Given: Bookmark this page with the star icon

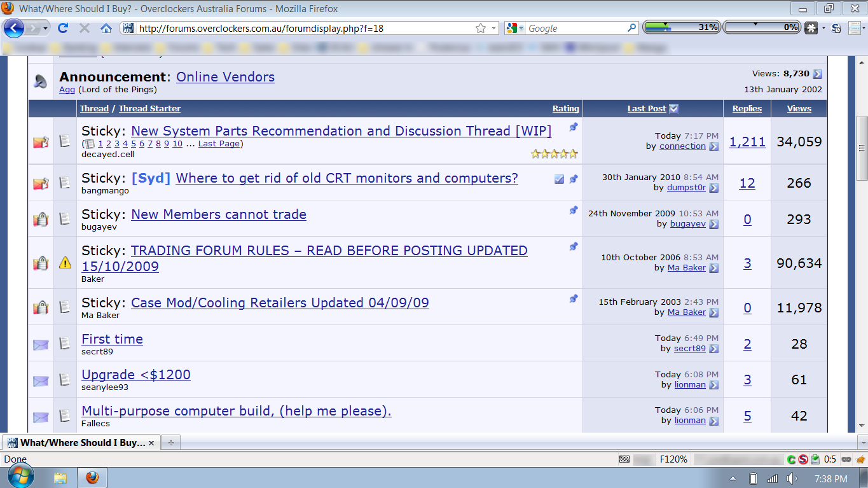Looking at the screenshot, I should pos(481,28).
